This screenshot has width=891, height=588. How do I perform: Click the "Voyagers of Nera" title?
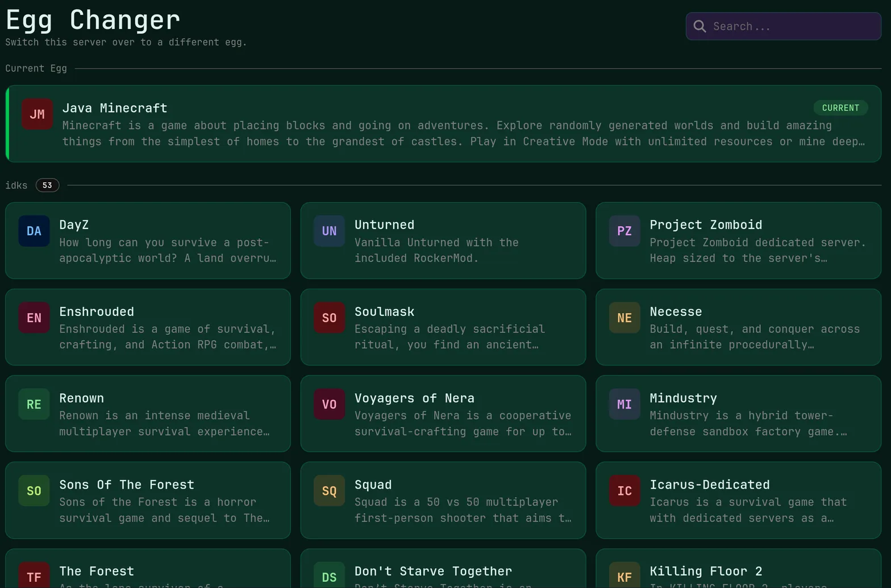pos(415,398)
